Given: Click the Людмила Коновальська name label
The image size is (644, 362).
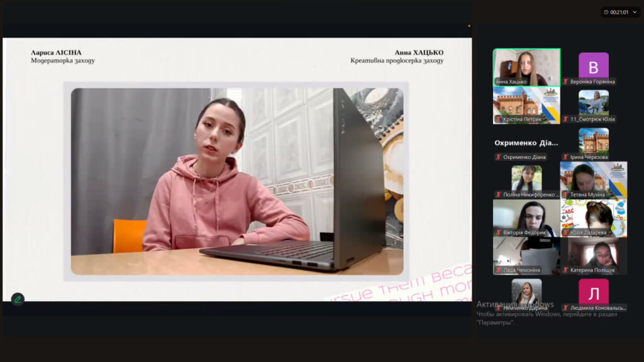Looking at the screenshot, I should (x=597, y=308).
